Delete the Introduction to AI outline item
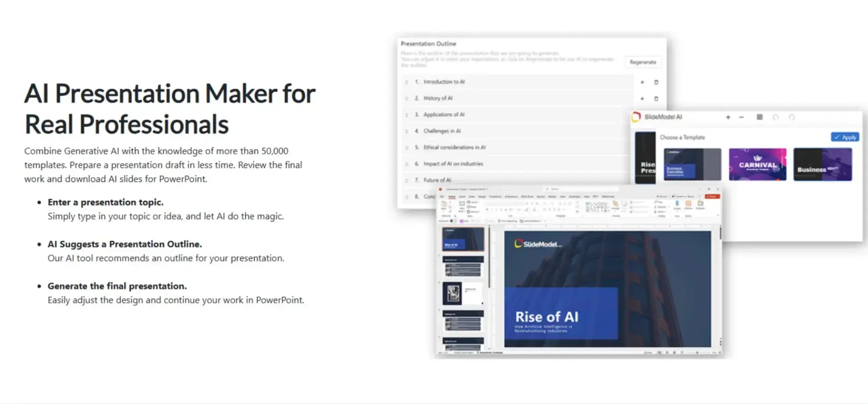This screenshot has width=868, height=404. point(656,82)
